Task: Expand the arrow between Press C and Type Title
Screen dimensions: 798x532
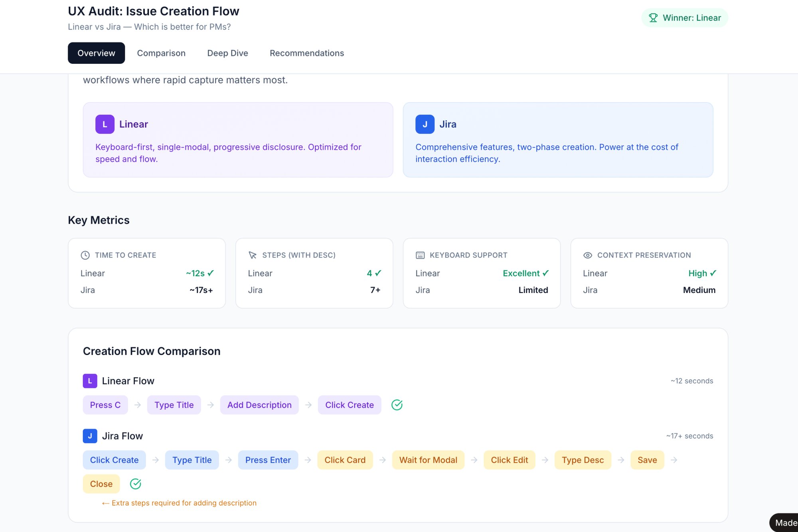Action: point(137,405)
